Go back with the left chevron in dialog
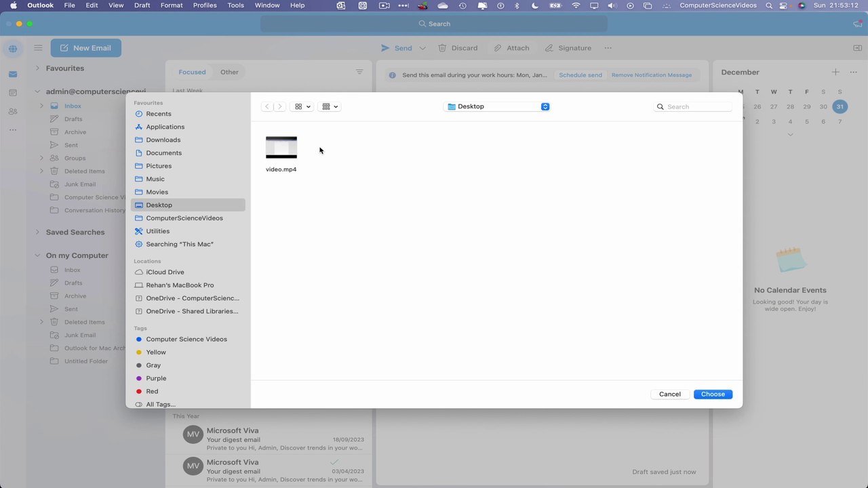 click(x=267, y=106)
